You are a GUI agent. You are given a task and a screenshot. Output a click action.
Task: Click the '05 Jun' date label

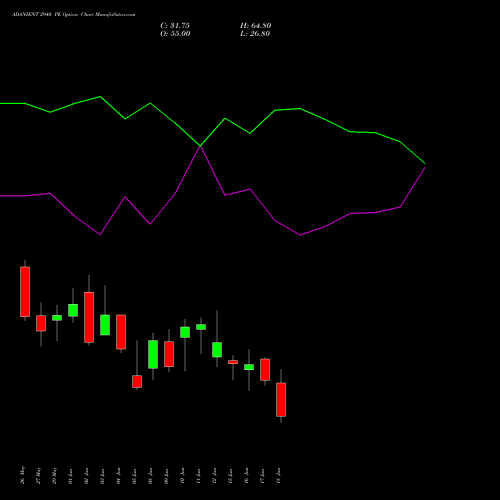point(135,476)
